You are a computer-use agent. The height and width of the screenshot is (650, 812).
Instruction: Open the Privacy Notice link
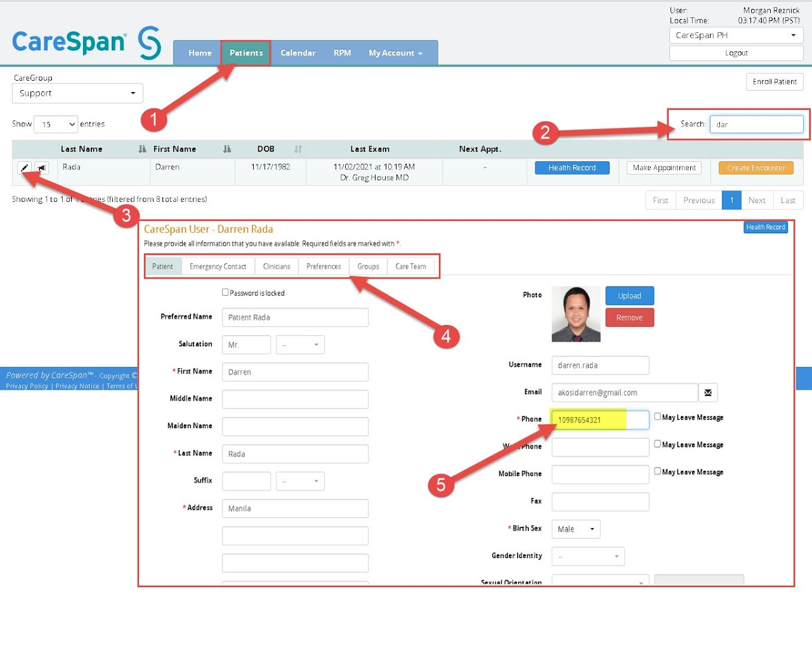tap(77, 386)
